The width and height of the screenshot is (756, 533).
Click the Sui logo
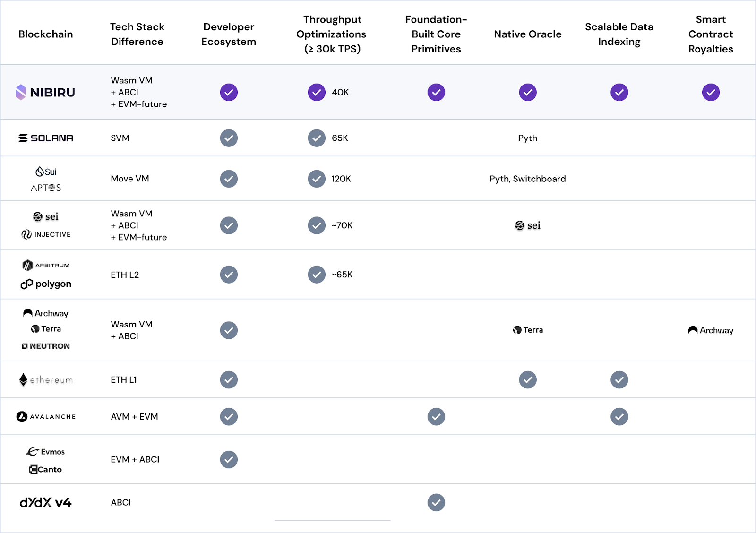pyautogui.click(x=46, y=172)
